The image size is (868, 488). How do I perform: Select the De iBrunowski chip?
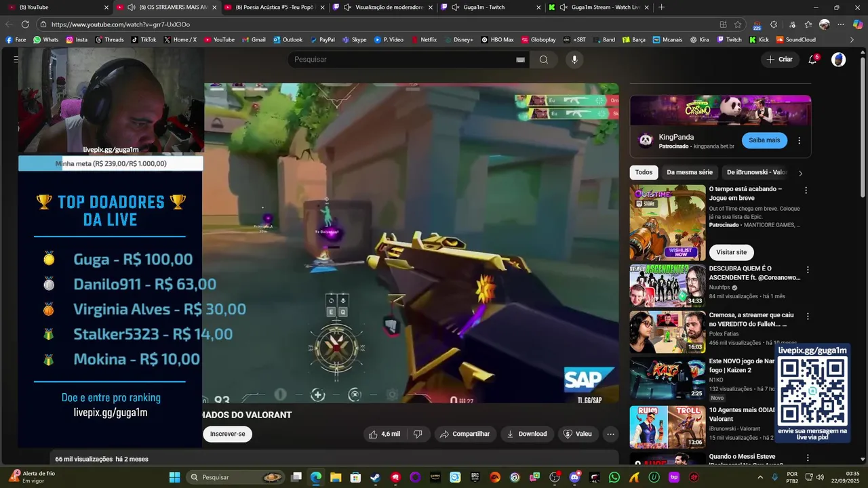tap(756, 173)
